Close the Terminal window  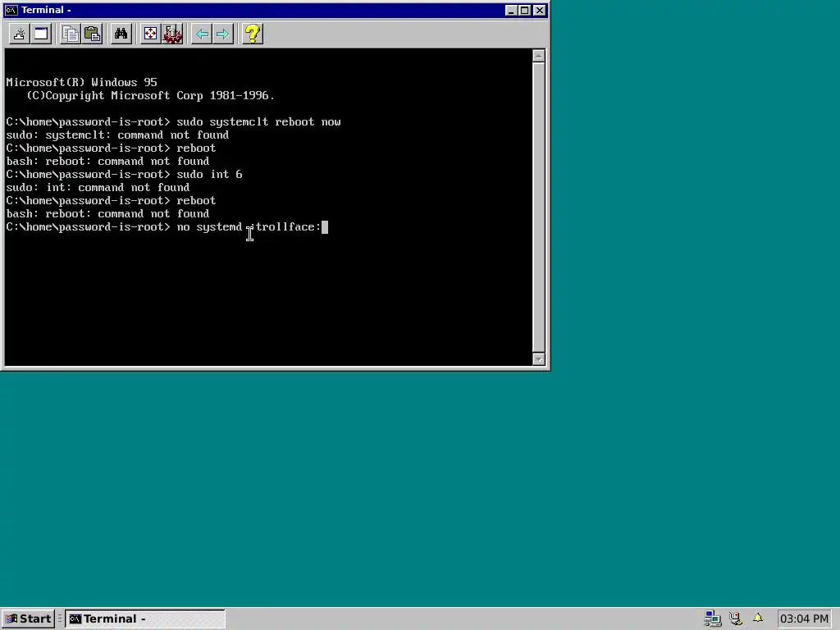click(x=540, y=10)
